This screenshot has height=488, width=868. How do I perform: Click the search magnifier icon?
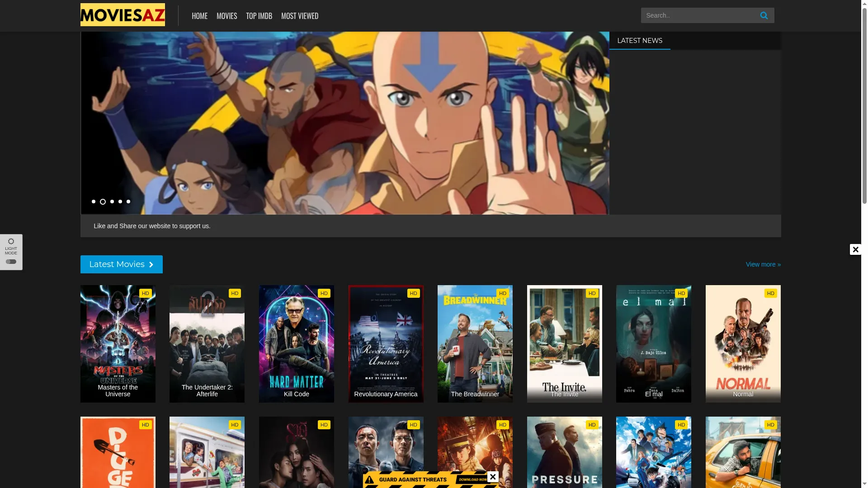coord(764,15)
